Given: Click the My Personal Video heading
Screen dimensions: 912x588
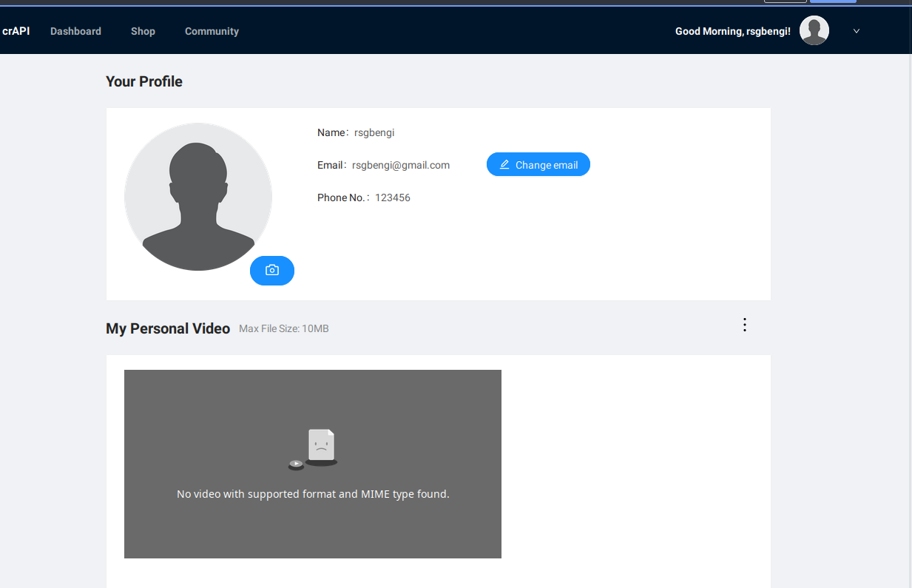Looking at the screenshot, I should pyautogui.click(x=168, y=328).
